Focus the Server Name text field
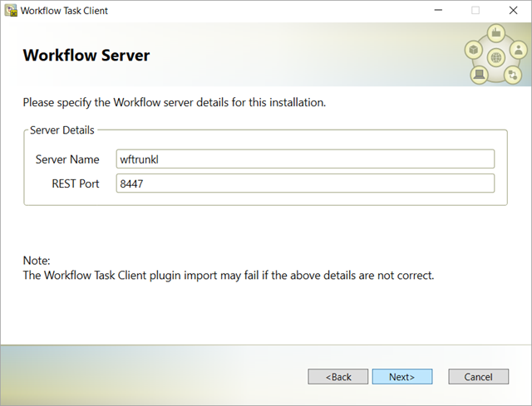532x406 pixels. click(305, 159)
